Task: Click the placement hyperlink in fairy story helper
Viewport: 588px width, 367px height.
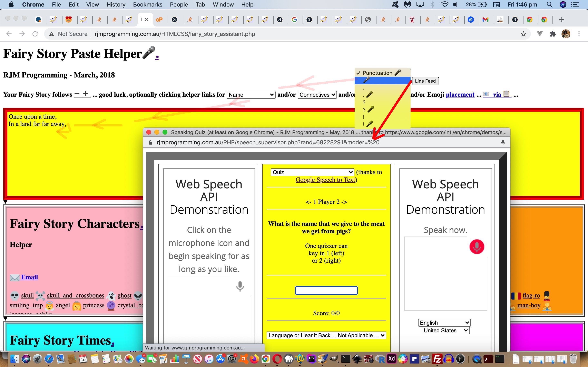Action: tap(460, 94)
